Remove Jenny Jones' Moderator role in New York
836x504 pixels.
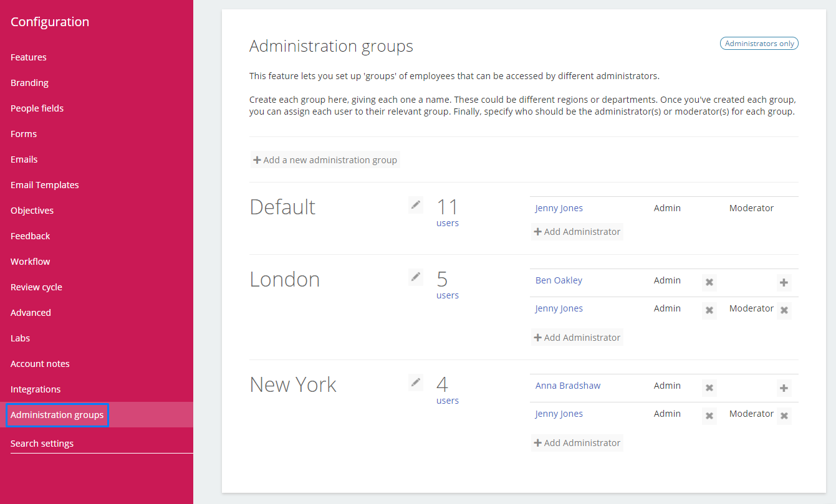(x=784, y=416)
